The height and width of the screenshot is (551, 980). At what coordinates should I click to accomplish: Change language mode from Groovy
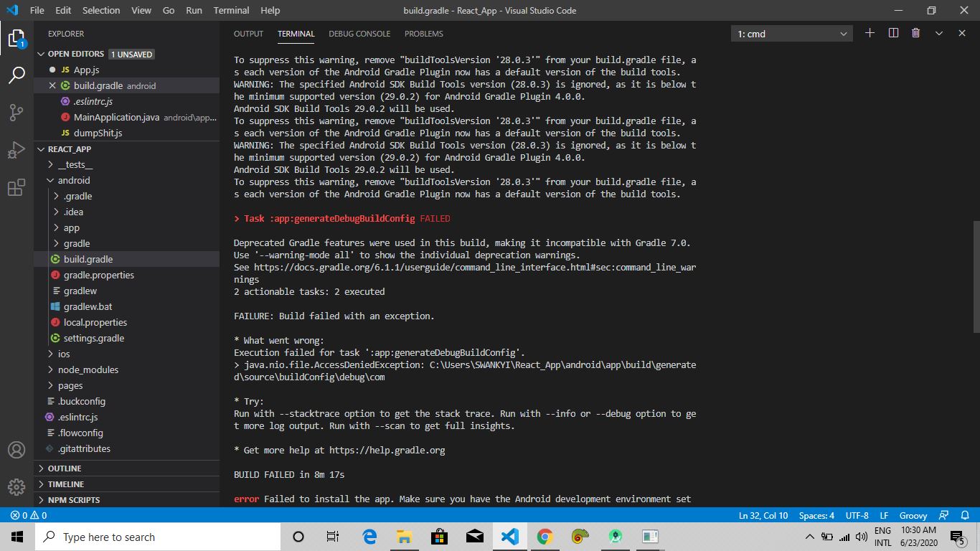coord(913,515)
